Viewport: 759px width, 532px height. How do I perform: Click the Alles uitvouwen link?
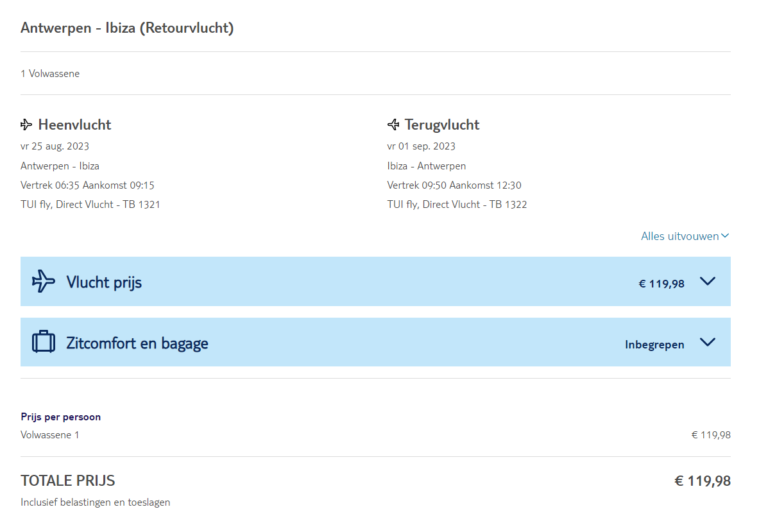tap(679, 236)
